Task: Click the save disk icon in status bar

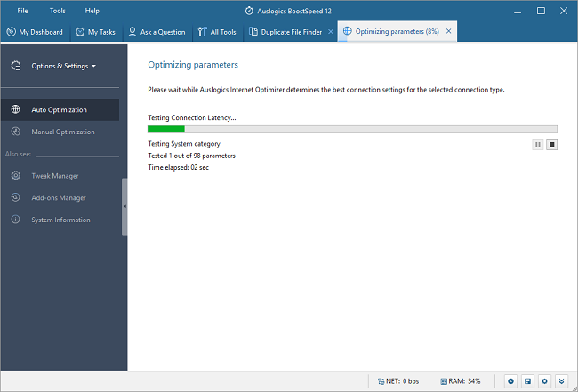Action: [x=528, y=381]
